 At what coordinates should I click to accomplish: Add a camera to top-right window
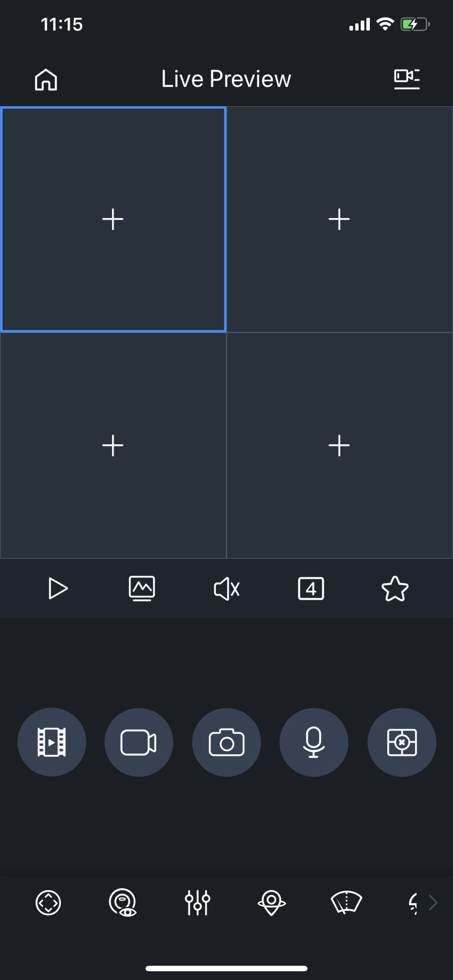point(340,219)
